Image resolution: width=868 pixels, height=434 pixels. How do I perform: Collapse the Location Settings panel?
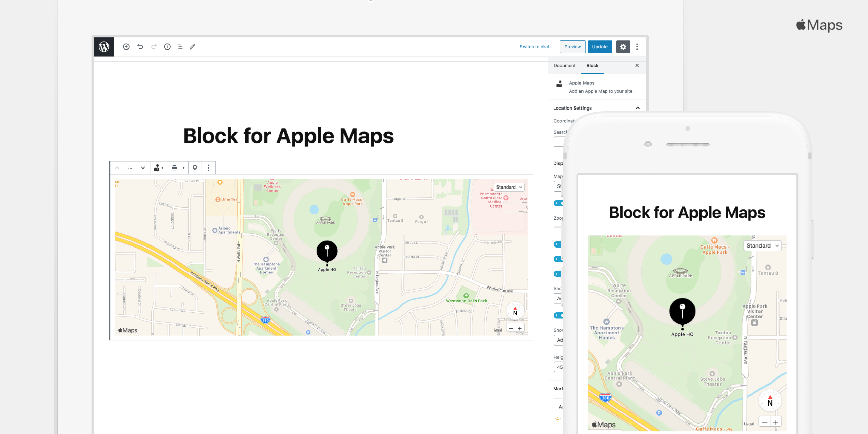(638, 108)
